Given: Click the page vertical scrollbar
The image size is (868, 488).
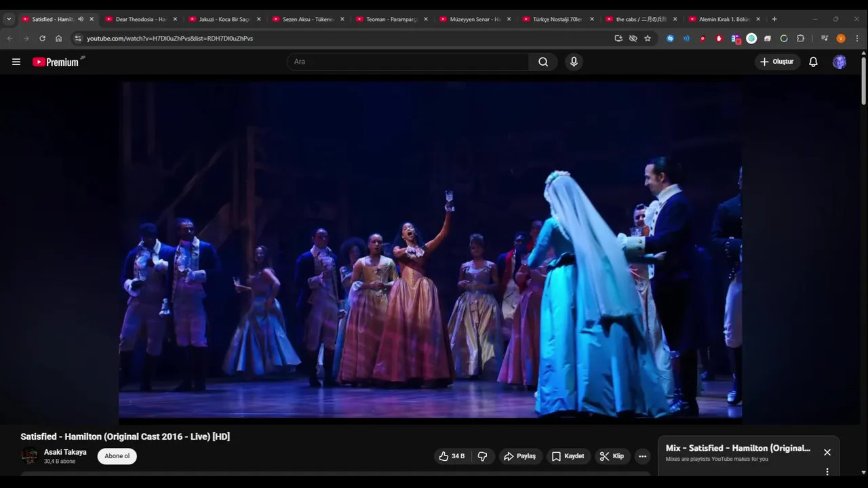Looking at the screenshot, I should point(863,81).
